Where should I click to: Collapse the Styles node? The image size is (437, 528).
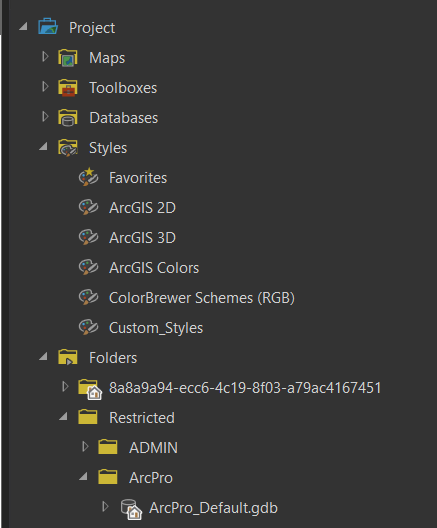[43, 146]
